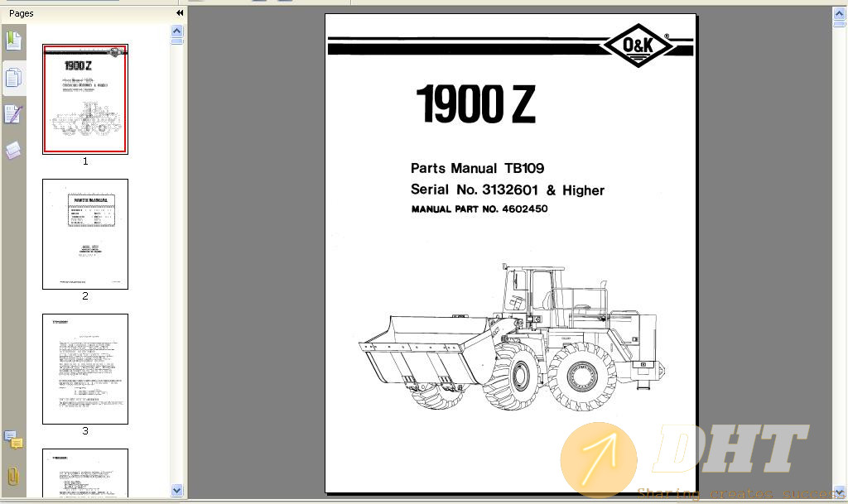Select page 1 thumbnail
This screenshot has width=848, height=504.
[85, 99]
